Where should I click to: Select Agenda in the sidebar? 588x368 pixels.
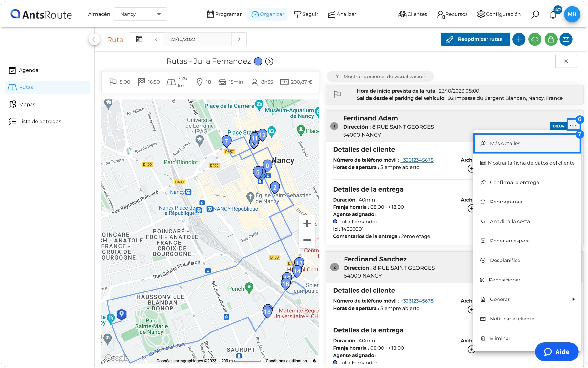tap(48, 70)
